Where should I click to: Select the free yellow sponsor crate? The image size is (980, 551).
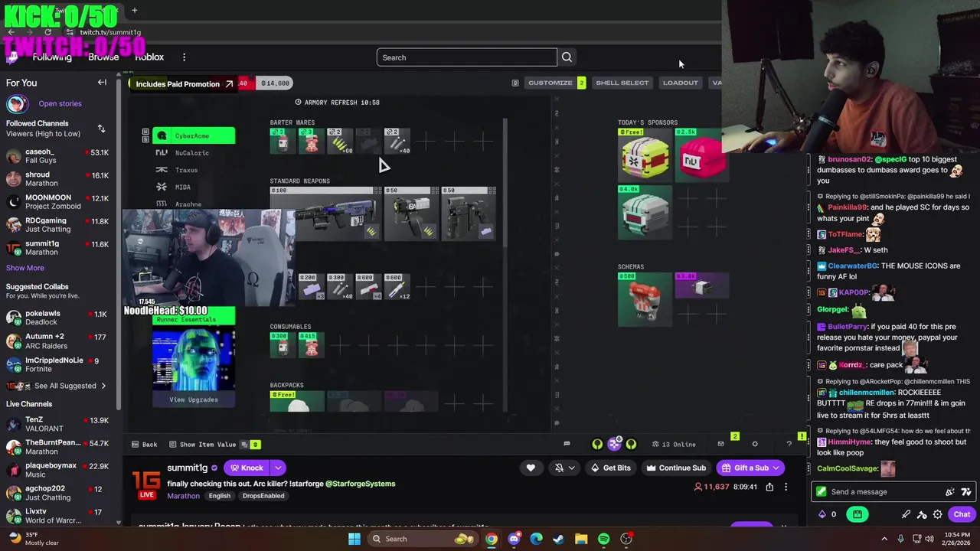click(645, 155)
